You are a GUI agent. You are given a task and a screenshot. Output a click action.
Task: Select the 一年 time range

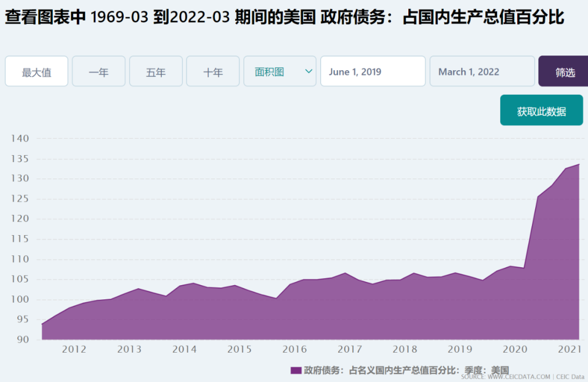coord(99,71)
